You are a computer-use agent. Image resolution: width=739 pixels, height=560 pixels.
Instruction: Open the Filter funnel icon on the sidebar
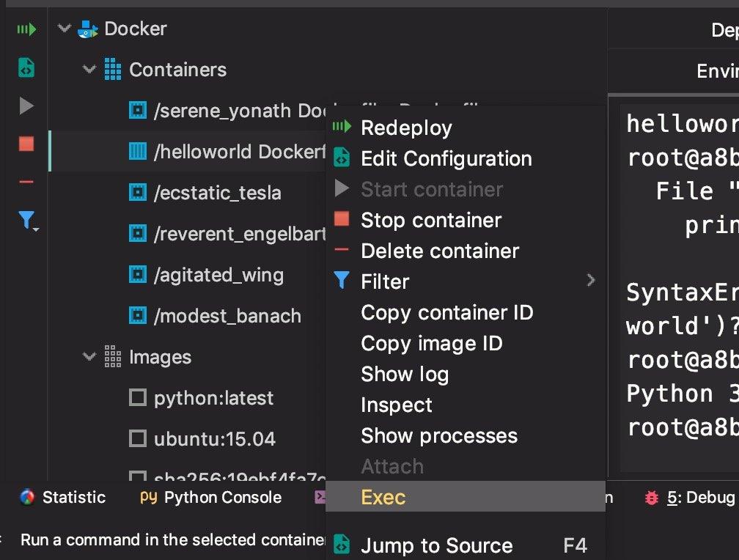(26, 220)
